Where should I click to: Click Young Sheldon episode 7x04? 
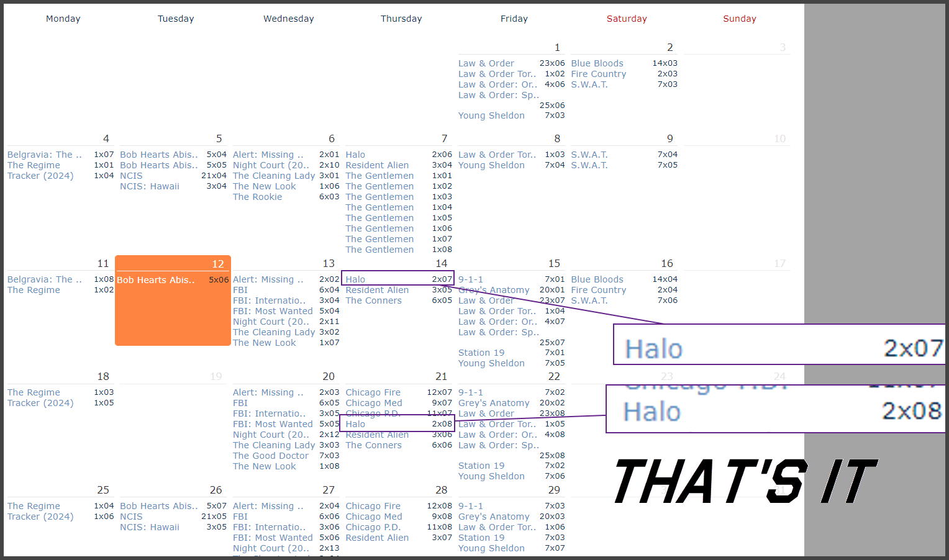click(x=491, y=165)
